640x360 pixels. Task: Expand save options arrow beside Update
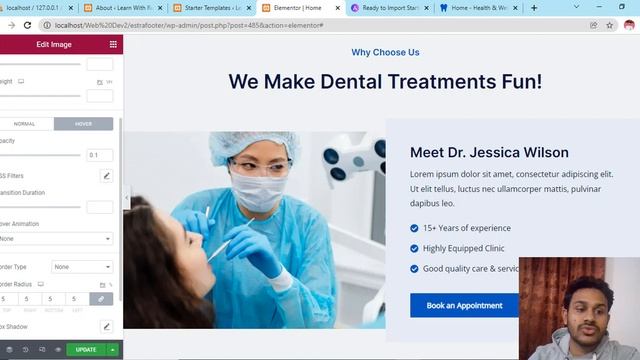click(x=112, y=350)
